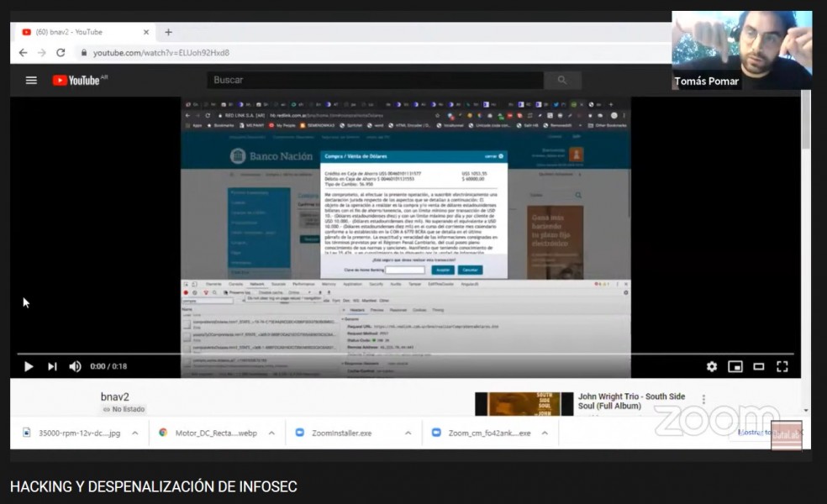Click Tomás Pomar webcam thumbnail
827x504 pixels.
coord(741,50)
